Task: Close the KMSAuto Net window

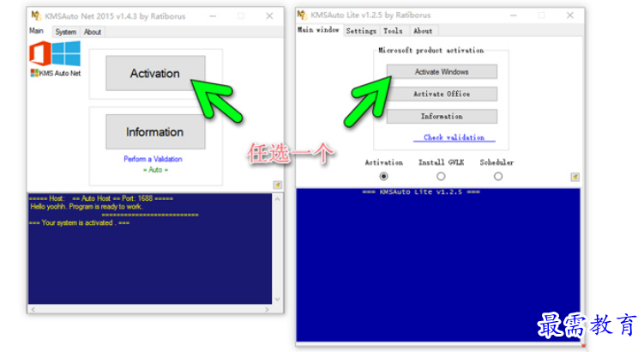Action: click(x=269, y=16)
